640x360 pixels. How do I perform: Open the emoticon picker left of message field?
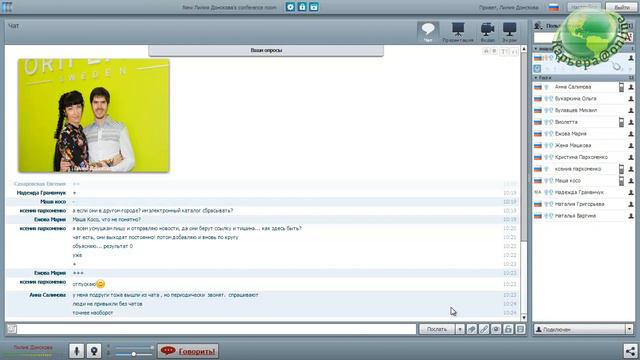coord(11,329)
